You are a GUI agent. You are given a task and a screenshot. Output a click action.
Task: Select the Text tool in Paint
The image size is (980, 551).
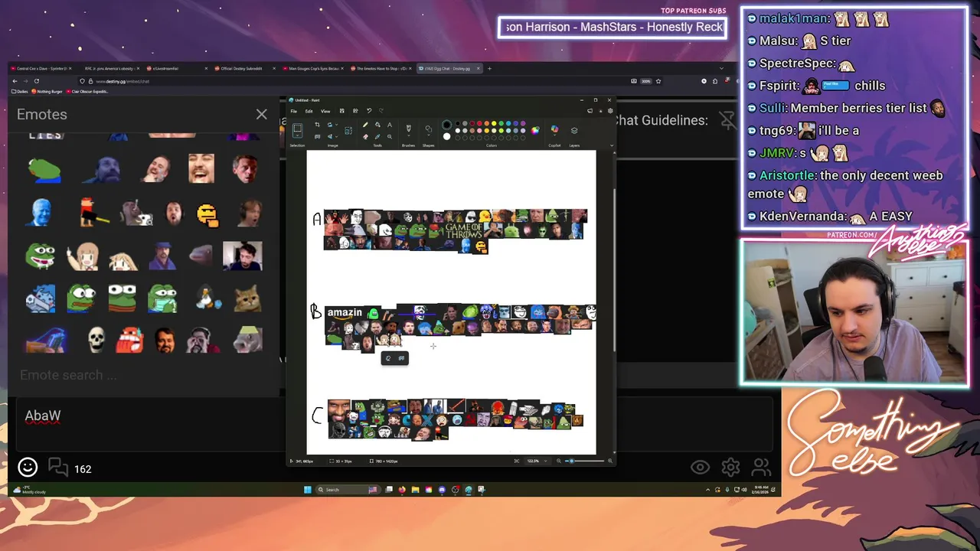click(389, 125)
